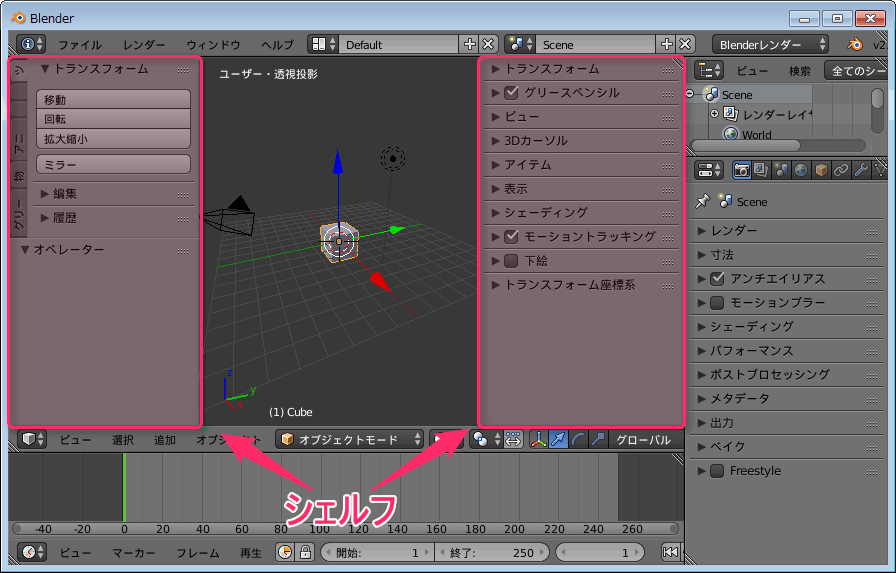Screen dimensions: 896x573
Task: Open the pivot point selector
Action: (x=485, y=439)
